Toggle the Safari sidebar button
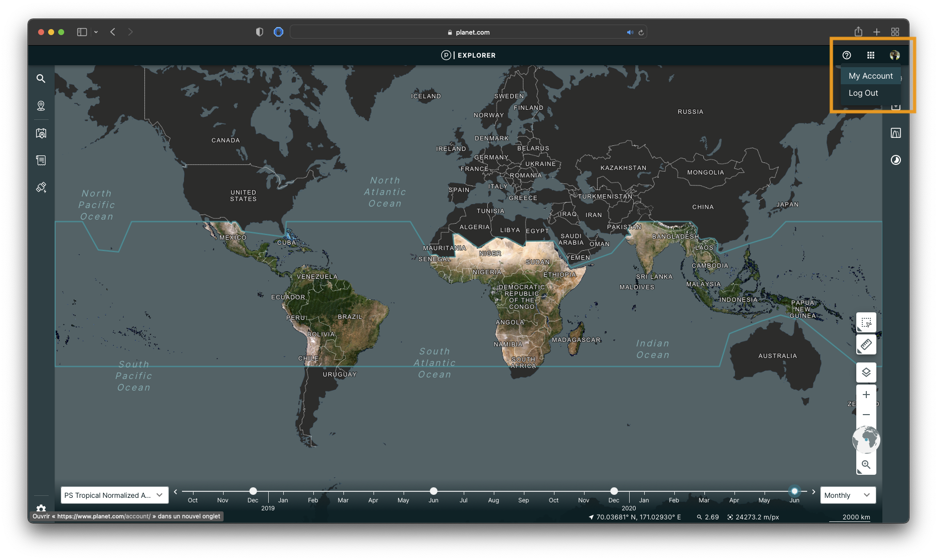The width and height of the screenshot is (937, 560). (x=82, y=32)
